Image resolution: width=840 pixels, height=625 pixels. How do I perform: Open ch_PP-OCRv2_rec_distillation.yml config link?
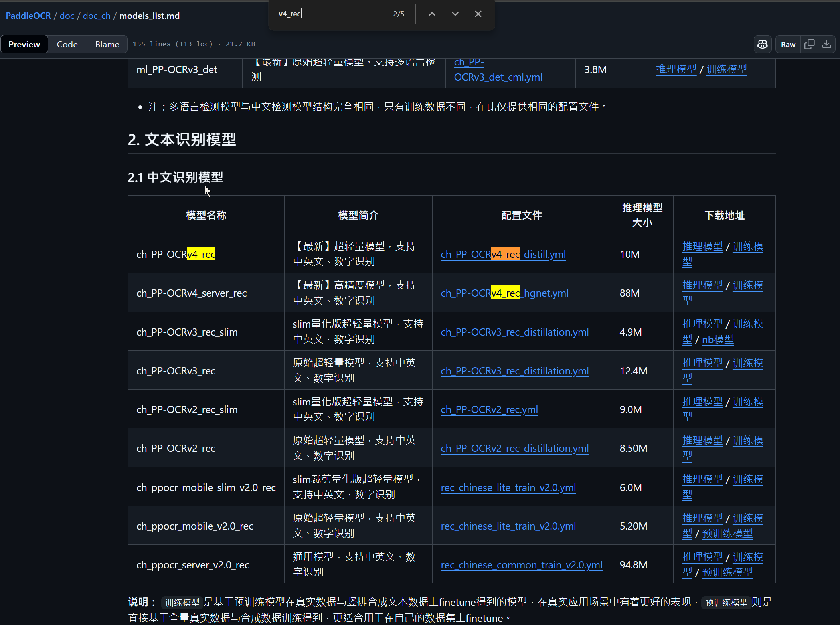[515, 448]
